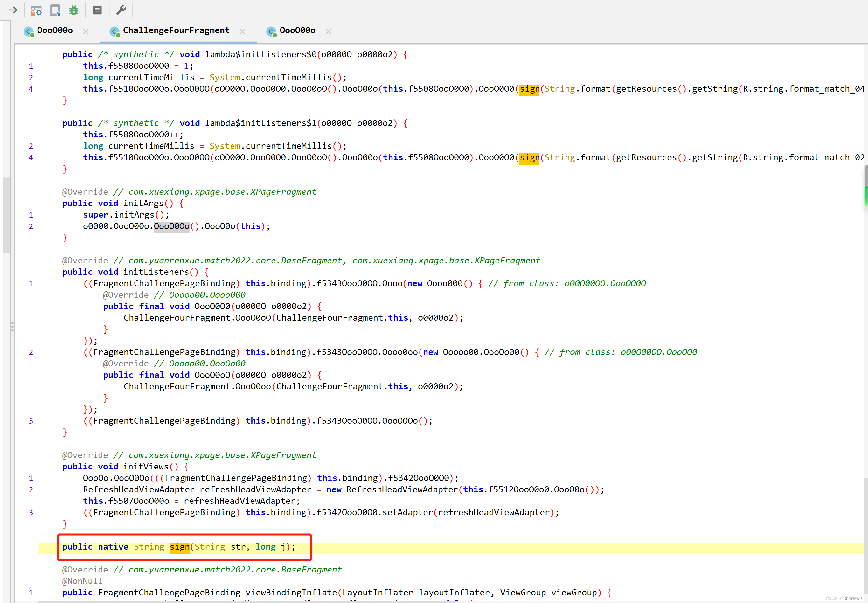Open the log viewer icon
Image resolution: width=868 pixels, height=603 pixels.
97,10
